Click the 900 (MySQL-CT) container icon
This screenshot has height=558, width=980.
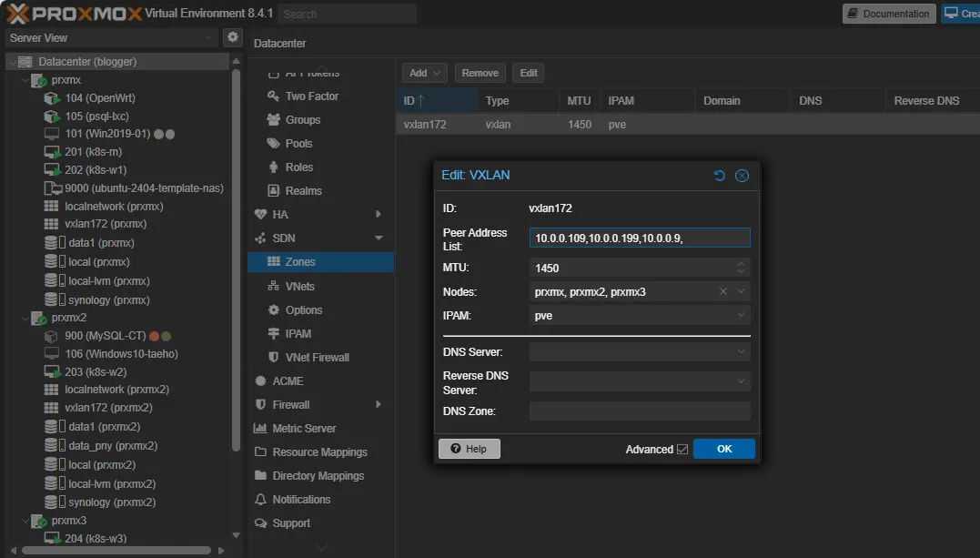point(51,336)
